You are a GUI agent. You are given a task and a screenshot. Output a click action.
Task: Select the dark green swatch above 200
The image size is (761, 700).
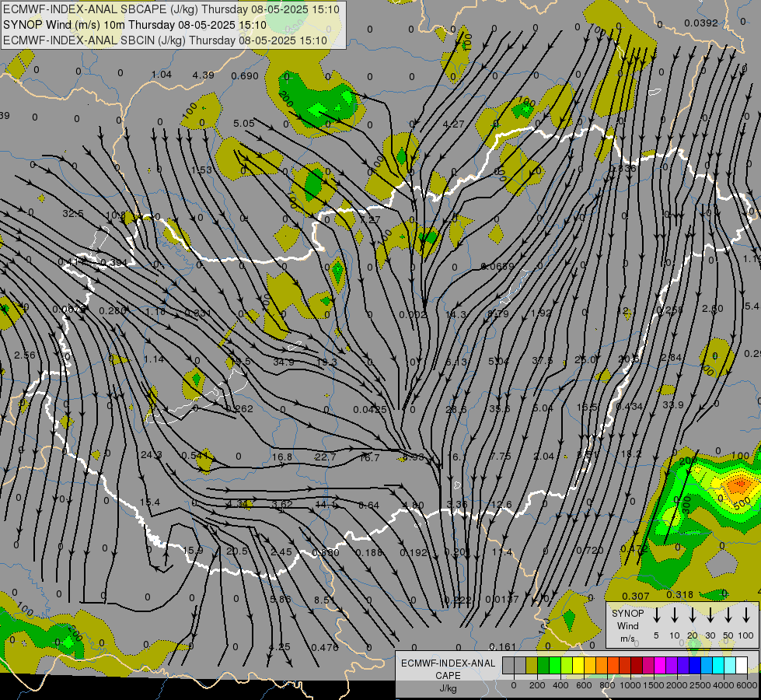[x=543, y=665]
